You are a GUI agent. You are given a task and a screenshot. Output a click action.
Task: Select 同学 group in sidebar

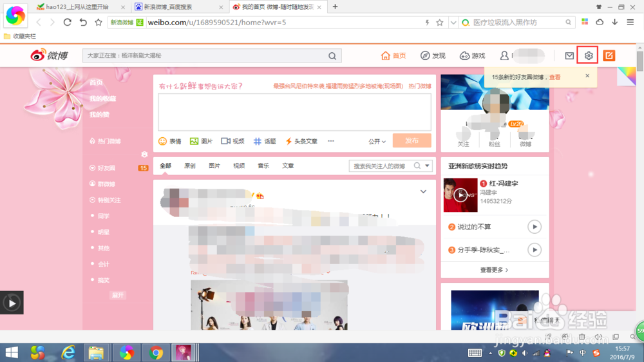(104, 216)
